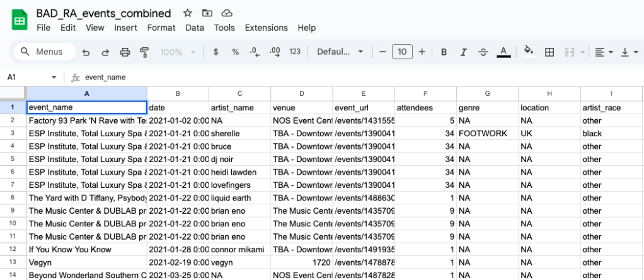Viewport: 644px width, 280px height.
Task: Open the Help menu
Action: pyautogui.click(x=307, y=28)
